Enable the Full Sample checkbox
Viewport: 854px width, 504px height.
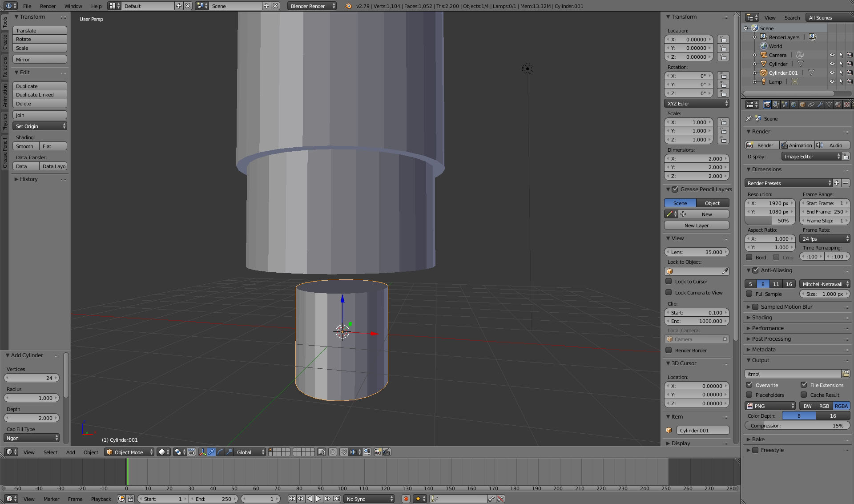[x=749, y=294]
